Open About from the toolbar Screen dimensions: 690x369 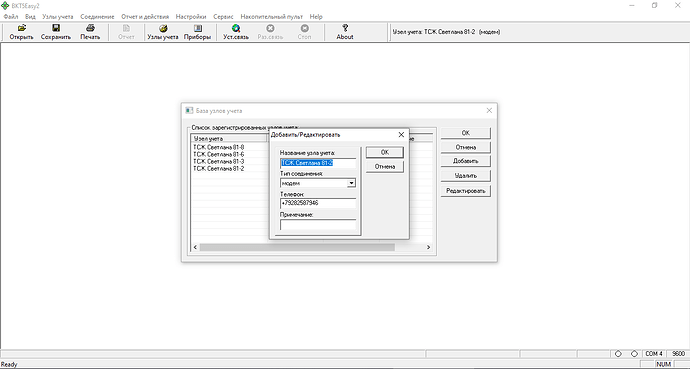click(x=345, y=32)
